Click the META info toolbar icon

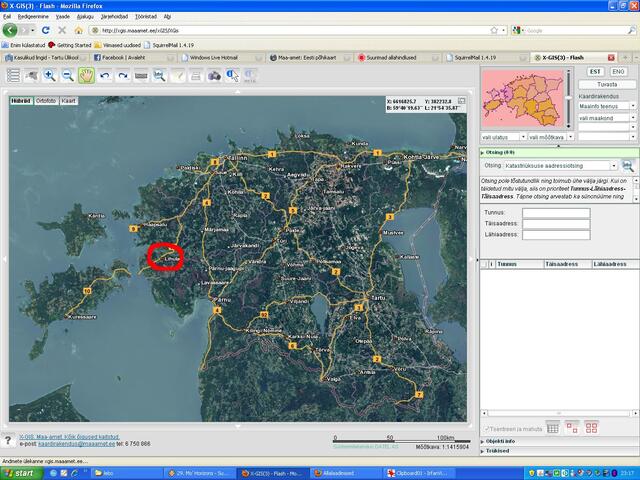tap(250, 76)
